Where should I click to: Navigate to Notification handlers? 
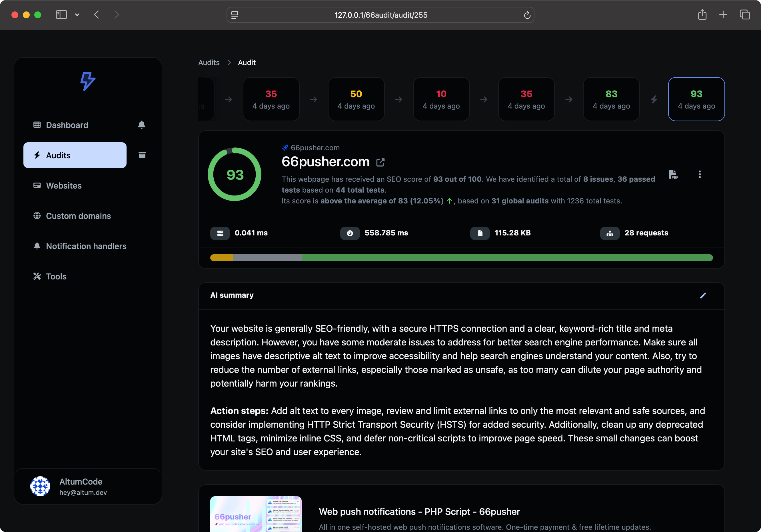86,246
